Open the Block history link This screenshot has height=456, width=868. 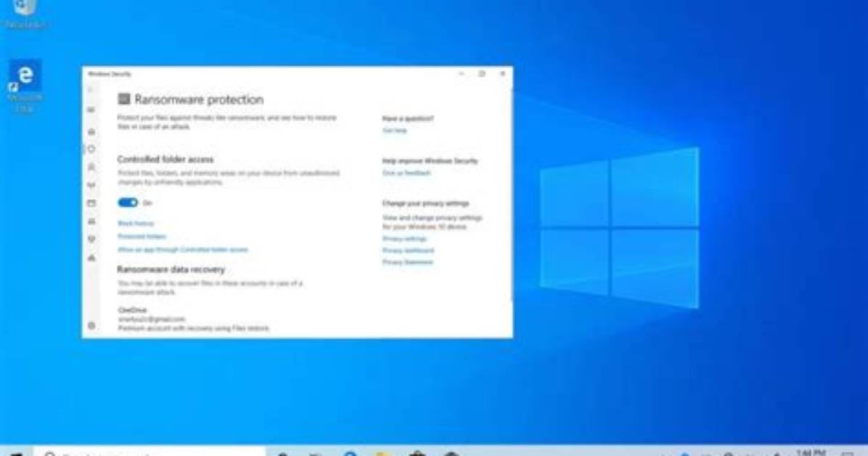point(136,224)
